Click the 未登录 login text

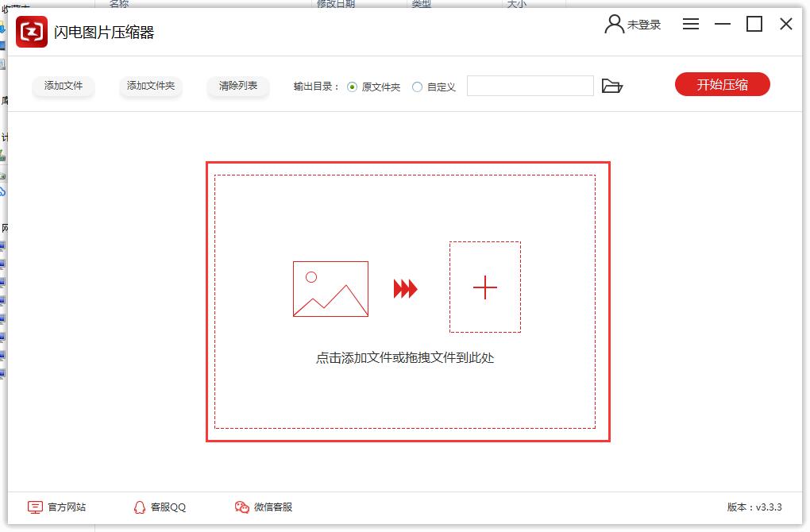tap(644, 25)
